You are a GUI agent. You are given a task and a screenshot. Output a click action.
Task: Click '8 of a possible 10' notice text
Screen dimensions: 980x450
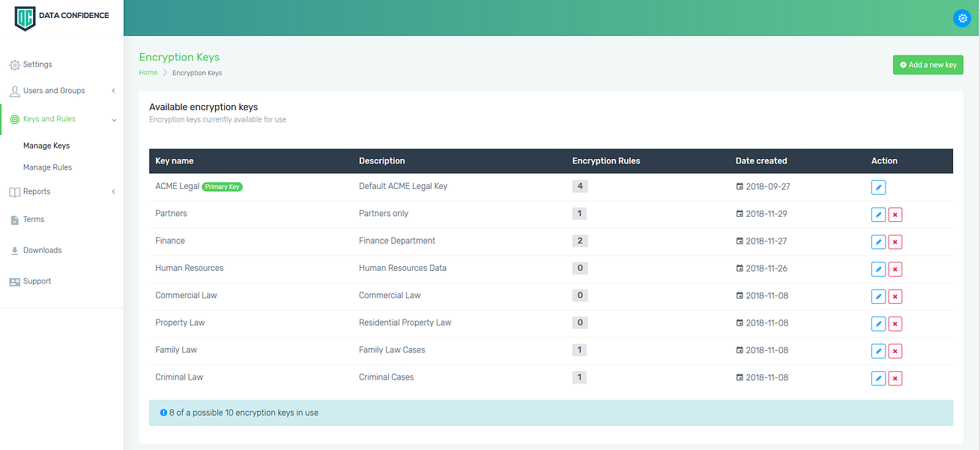pos(244,412)
